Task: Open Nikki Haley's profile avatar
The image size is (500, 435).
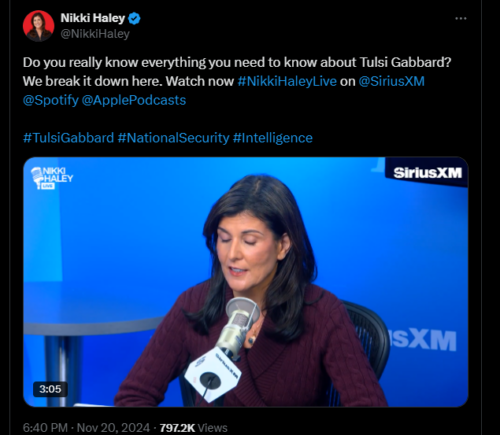Action: (39, 26)
